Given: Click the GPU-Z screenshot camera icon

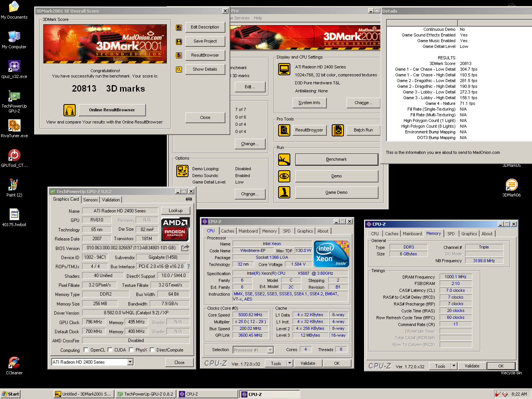Looking at the screenshot, I should click(x=188, y=199).
